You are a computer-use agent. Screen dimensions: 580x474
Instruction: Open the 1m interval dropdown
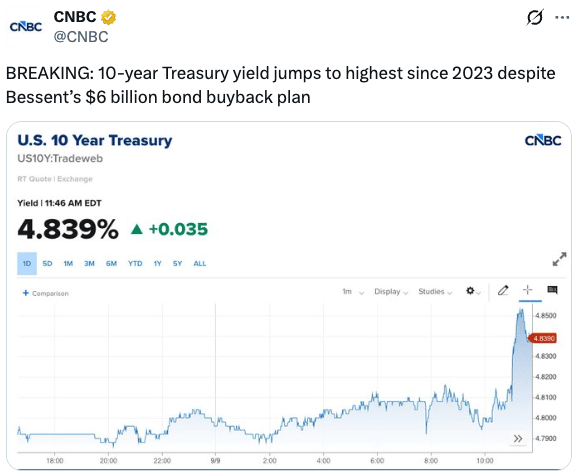(353, 292)
